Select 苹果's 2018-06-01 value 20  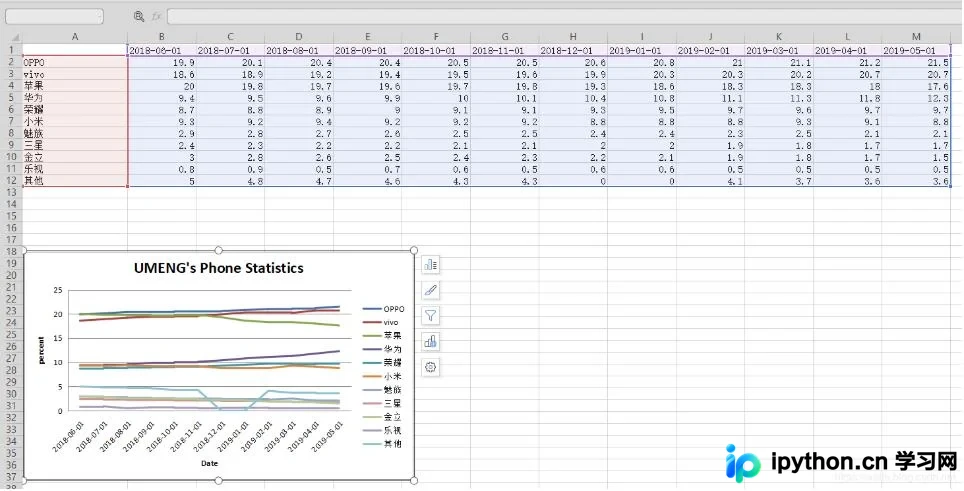point(162,86)
